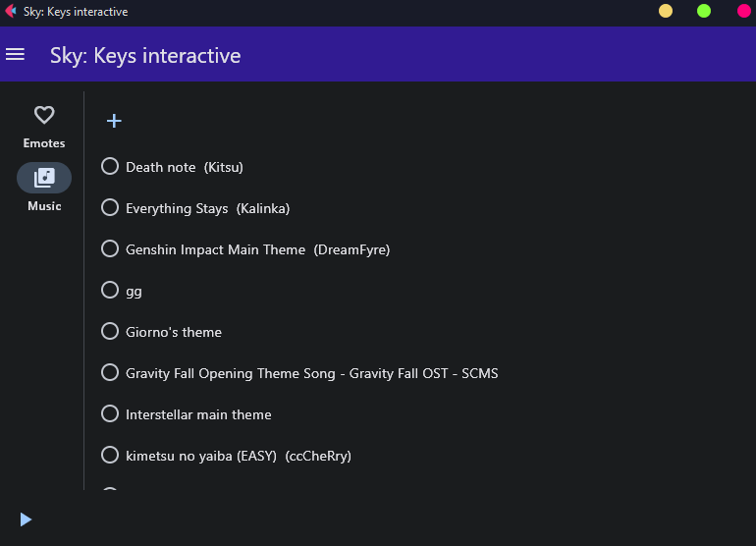Click 'kimetsu no yaiba (EASY) (ccCheRry)' text

click(239, 457)
